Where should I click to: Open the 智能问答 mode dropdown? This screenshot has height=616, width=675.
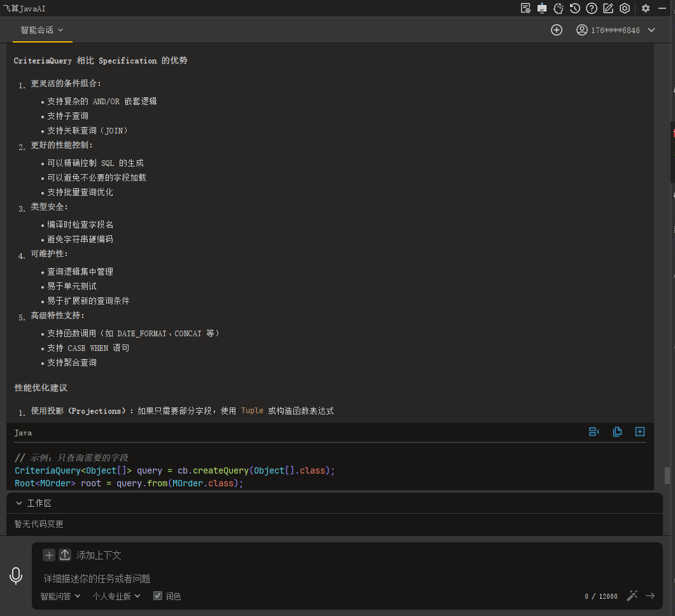pyautogui.click(x=60, y=596)
